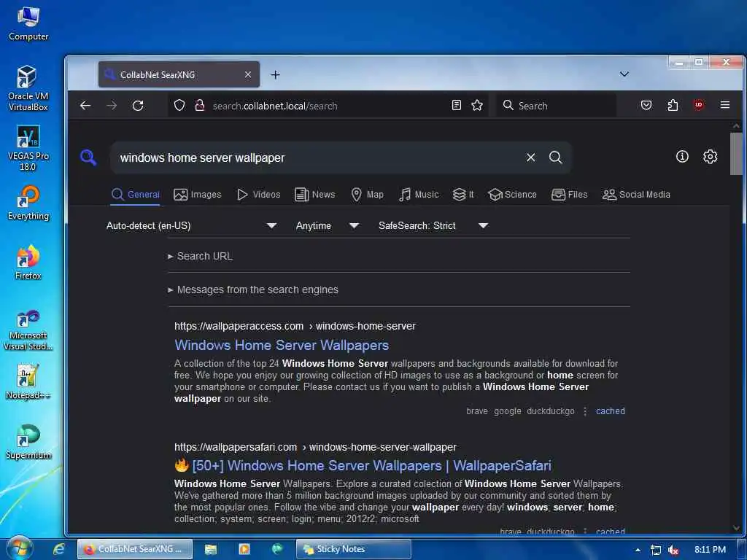
Task: Switch to the Images category
Action: coord(198,194)
